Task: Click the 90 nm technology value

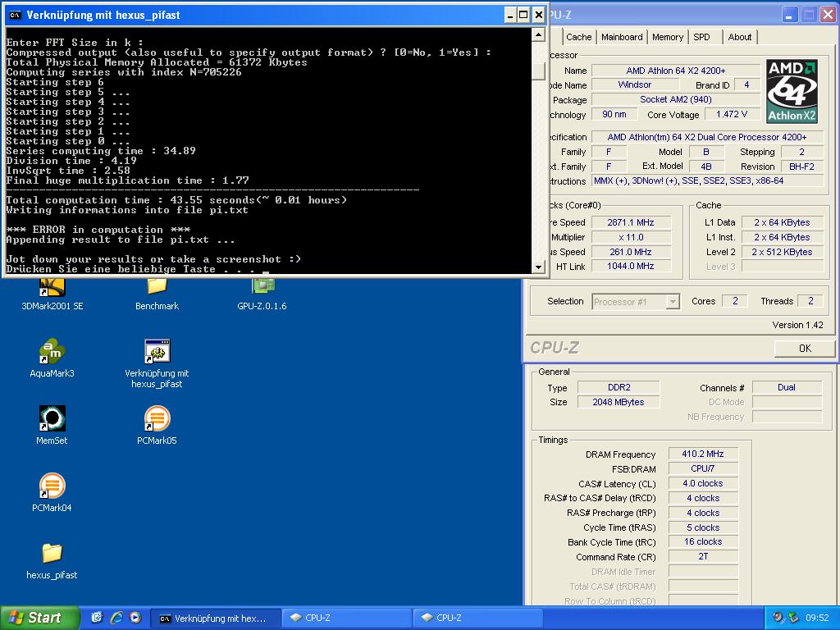Action: pyautogui.click(x=614, y=114)
